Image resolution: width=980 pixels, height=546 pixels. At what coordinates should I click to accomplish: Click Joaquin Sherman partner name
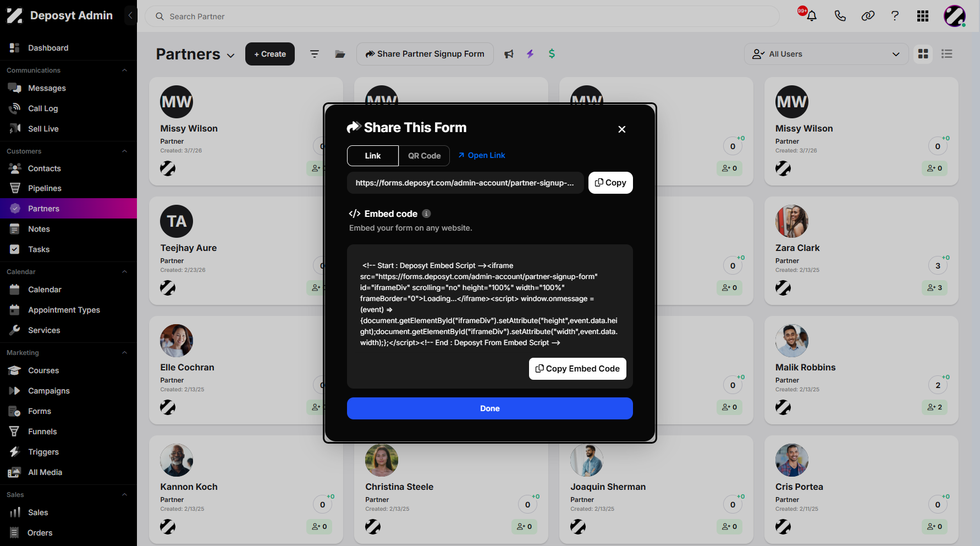pos(608,487)
